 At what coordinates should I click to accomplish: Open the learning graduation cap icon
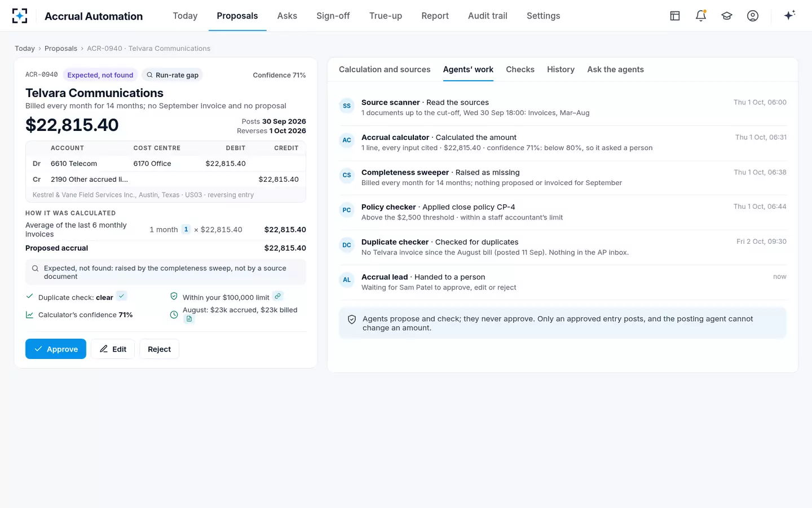point(727,16)
